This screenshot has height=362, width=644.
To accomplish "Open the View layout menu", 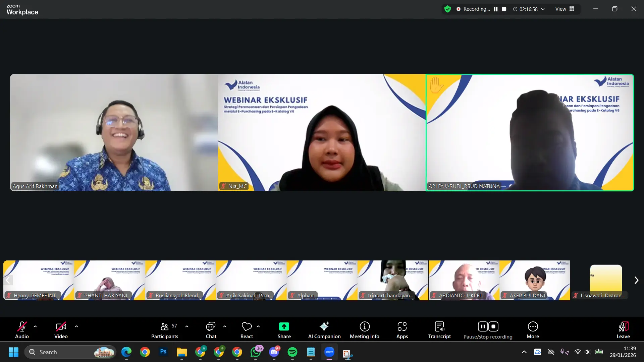I will click(x=565, y=9).
